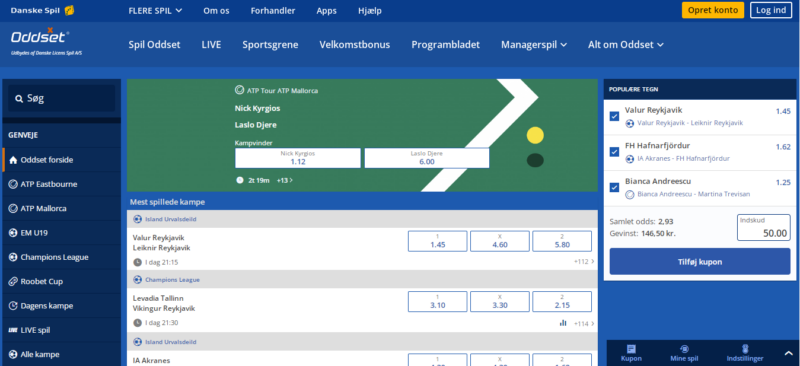Click the statistics bar chart icon for Levadia Tallinn
Screen dimensions: 800x366
tap(563, 323)
